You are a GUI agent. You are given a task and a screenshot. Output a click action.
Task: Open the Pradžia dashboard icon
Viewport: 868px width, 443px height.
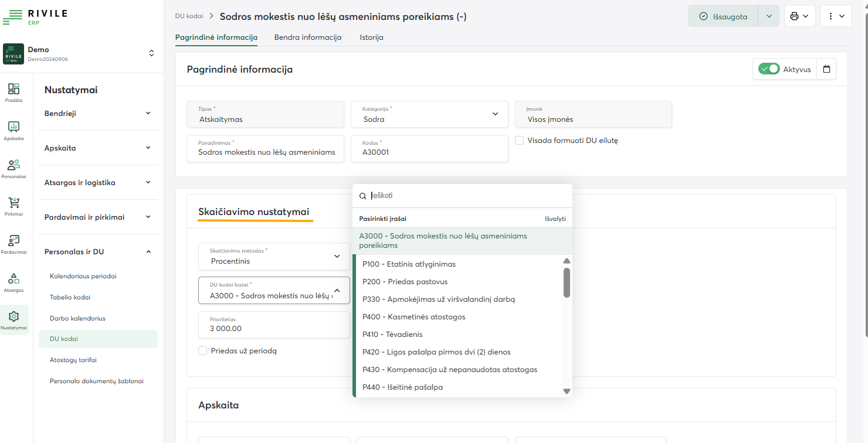pyautogui.click(x=13, y=90)
